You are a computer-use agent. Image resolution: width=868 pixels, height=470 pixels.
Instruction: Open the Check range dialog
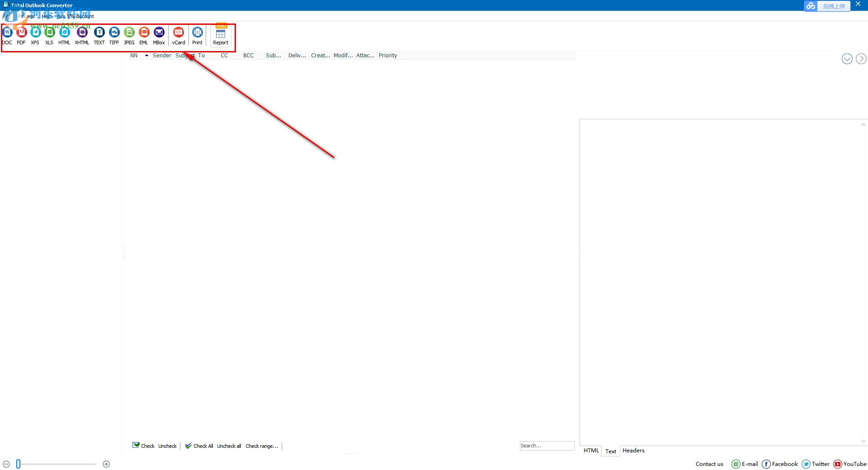pyautogui.click(x=261, y=446)
